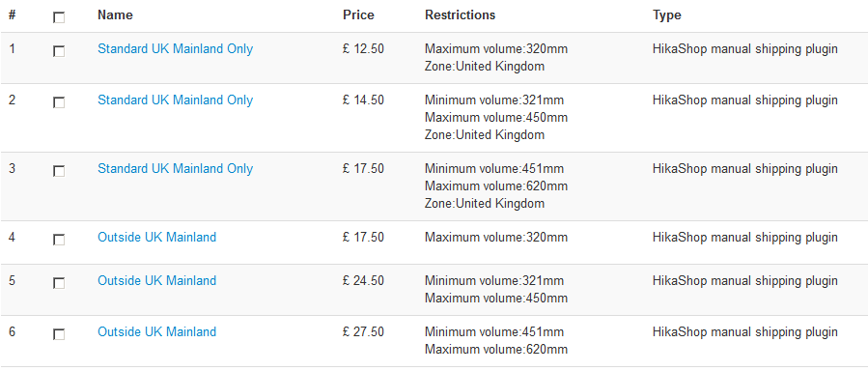The width and height of the screenshot is (868, 371).
Task: Select checkbox for row 2 shipping method
Action: pyautogui.click(x=59, y=103)
